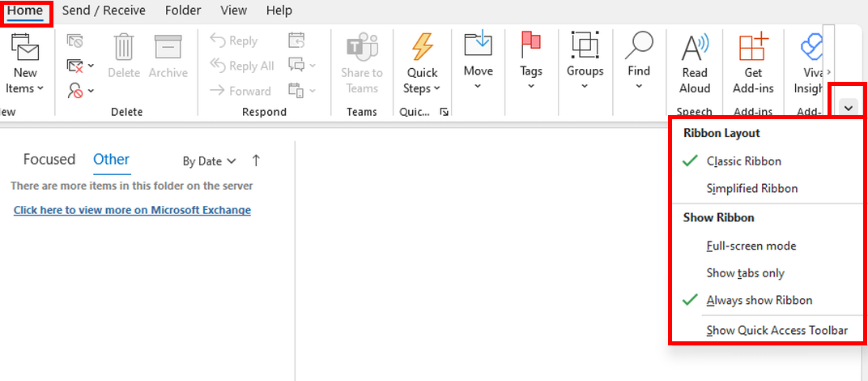The image size is (868, 381).
Task: Click the Reply All button
Action: (242, 66)
